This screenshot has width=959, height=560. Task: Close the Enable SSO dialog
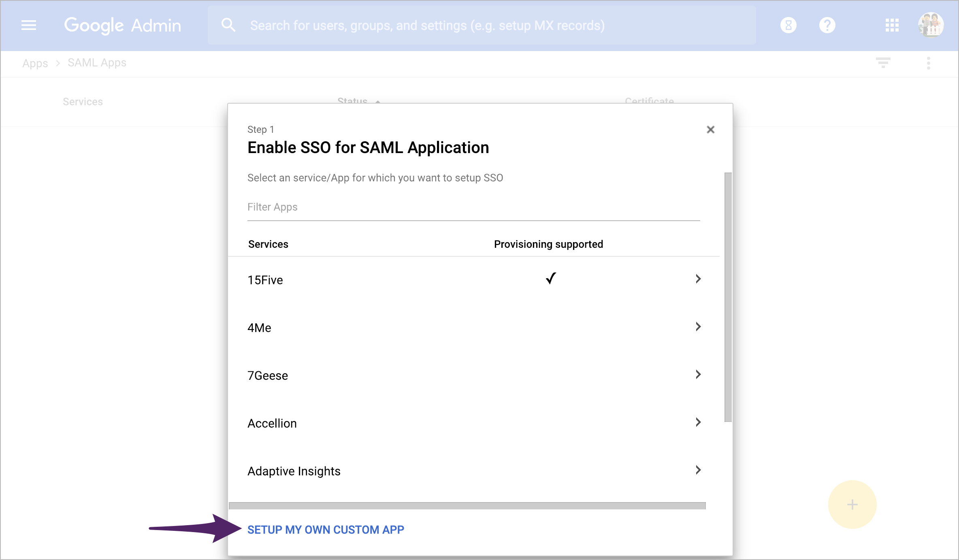coord(711,130)
